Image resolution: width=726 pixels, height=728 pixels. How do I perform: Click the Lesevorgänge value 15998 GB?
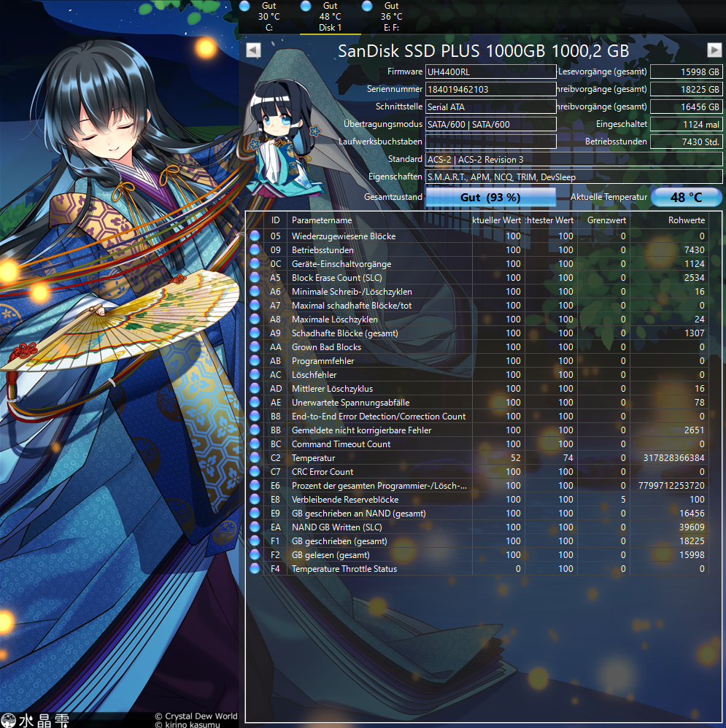(687, 71)
